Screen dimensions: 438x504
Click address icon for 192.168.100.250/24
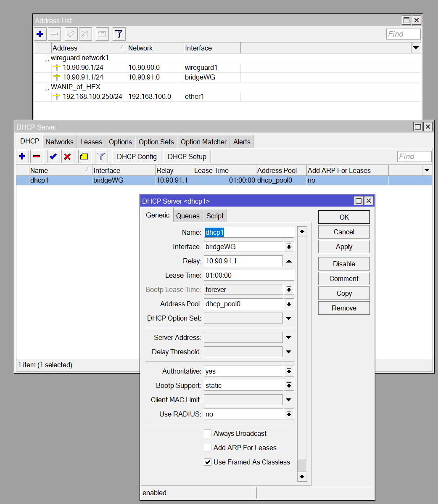(57, 96)
